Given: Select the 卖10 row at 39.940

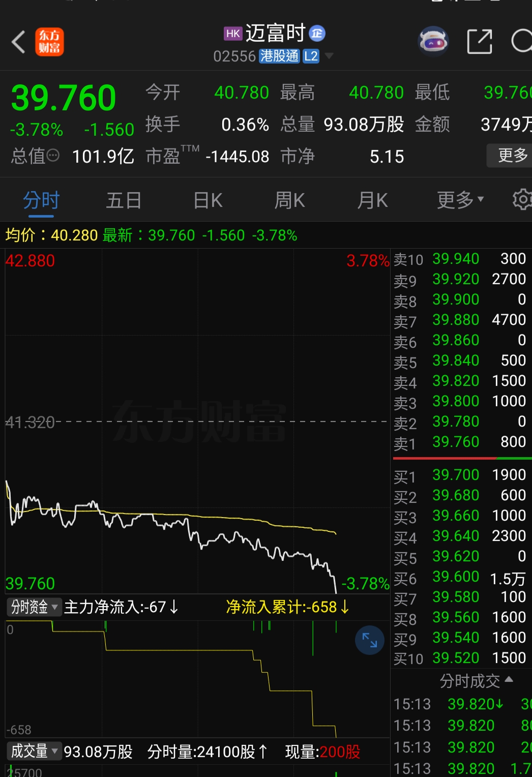Looking at the screenshot, I should 461,259.
